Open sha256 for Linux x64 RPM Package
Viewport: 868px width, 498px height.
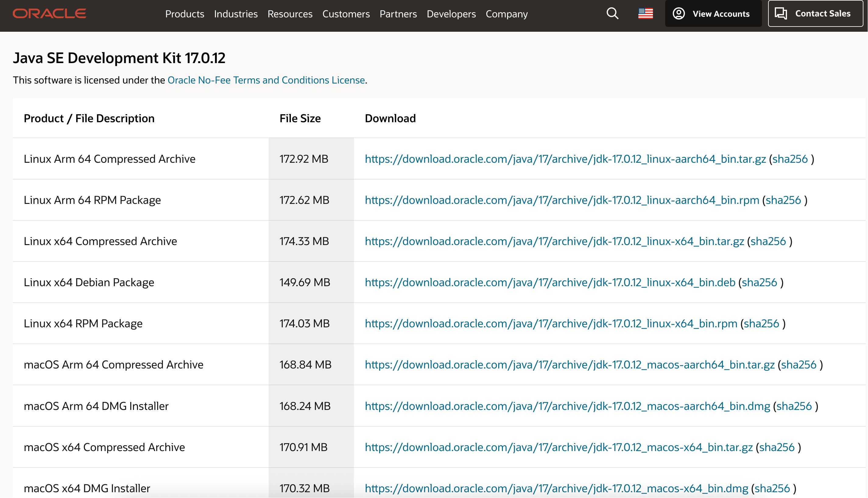761,323
